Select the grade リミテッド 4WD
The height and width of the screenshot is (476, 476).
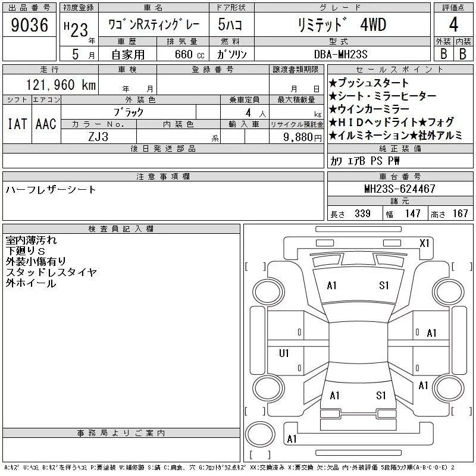(342, 24)
